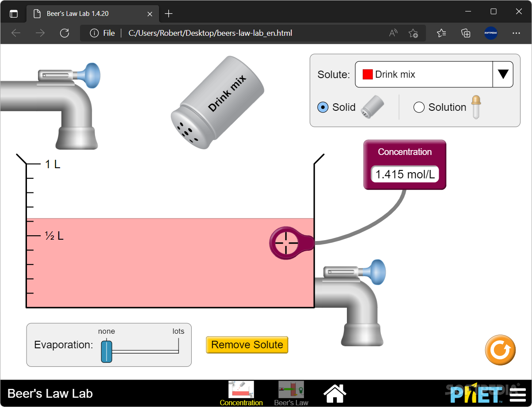Image resolution: width=532 pixels, height=407 pixels.
Task: Click the File info icon in address bar
Action: click(x=94, y=33)
